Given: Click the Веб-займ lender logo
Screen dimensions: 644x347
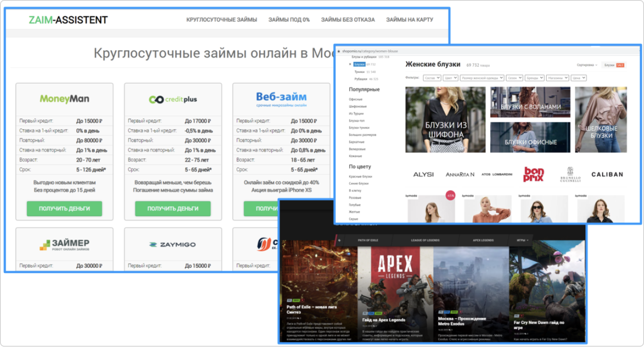Looking at the screenshot, I should pyautogui.click(x=281, y=99).
